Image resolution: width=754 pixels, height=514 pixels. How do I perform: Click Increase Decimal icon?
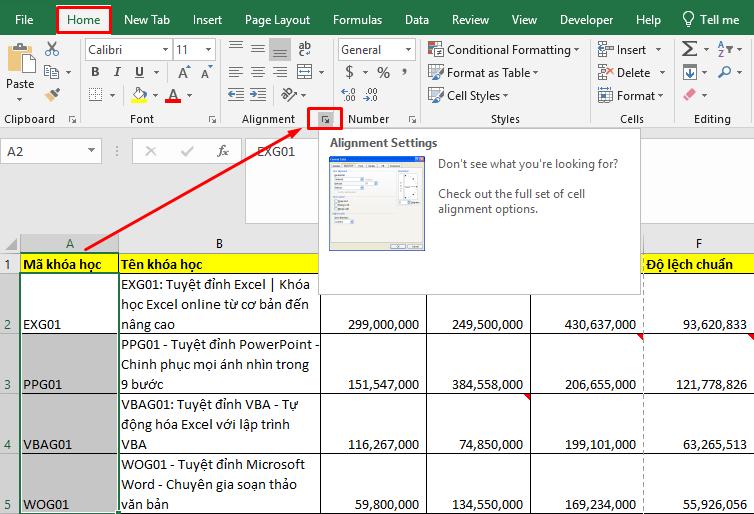[348, 95]
